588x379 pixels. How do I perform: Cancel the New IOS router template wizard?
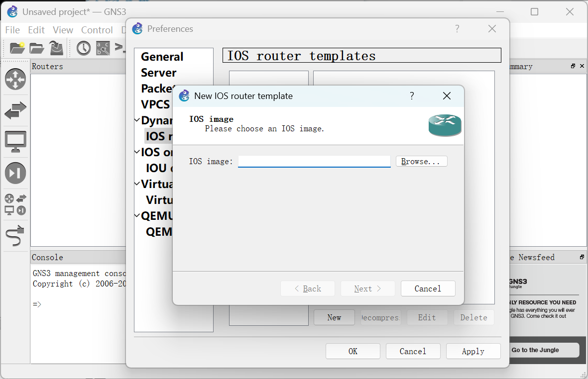point(428,288)
